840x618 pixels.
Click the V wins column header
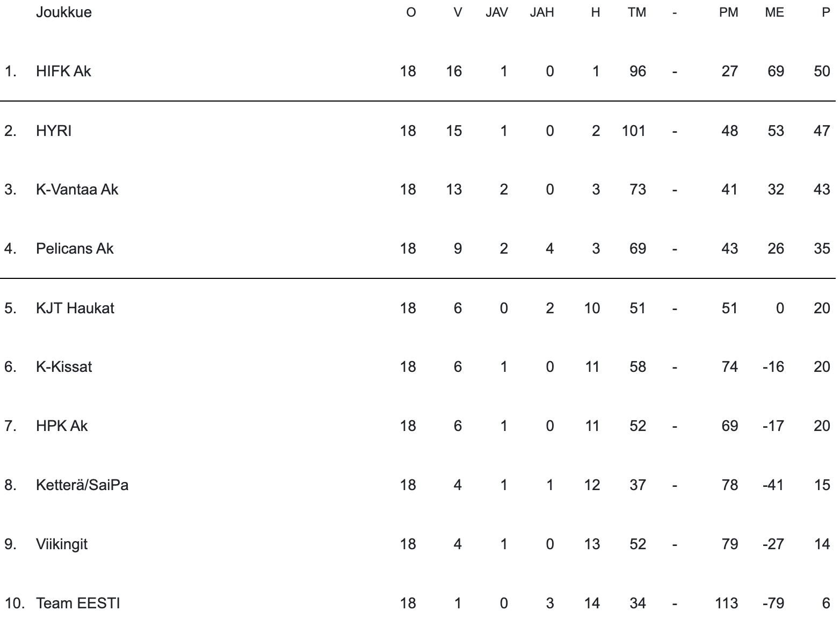[458, 12]
